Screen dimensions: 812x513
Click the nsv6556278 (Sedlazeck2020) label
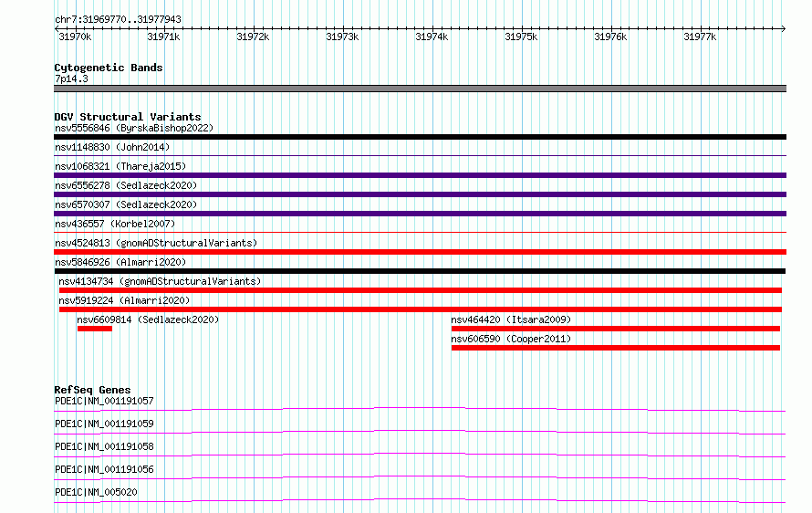[126, 185]
